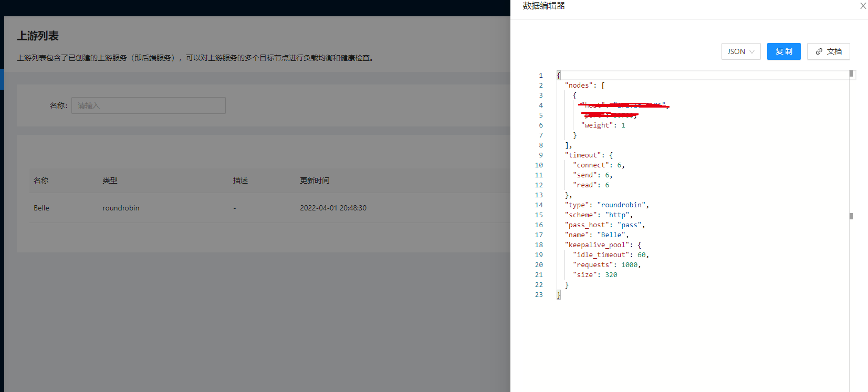Click the editor's vertical scrollbar marker
868x392 pixels.
tap(851, 216)
